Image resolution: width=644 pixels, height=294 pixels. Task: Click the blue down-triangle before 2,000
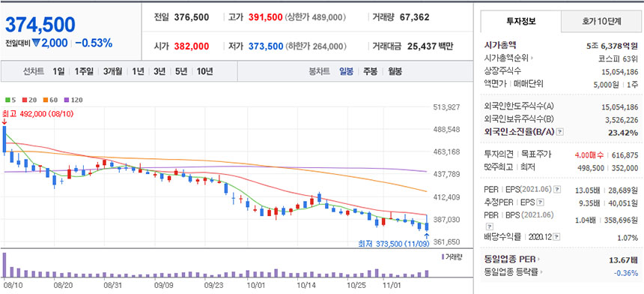(x=36, y=43)
